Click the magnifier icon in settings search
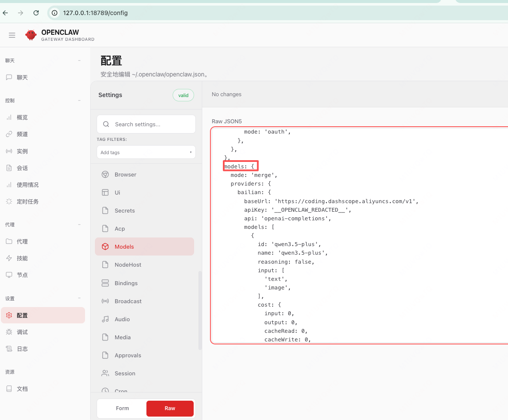This screenshot has height=420, width=508. pyautogui.click(x=106, y=124)
